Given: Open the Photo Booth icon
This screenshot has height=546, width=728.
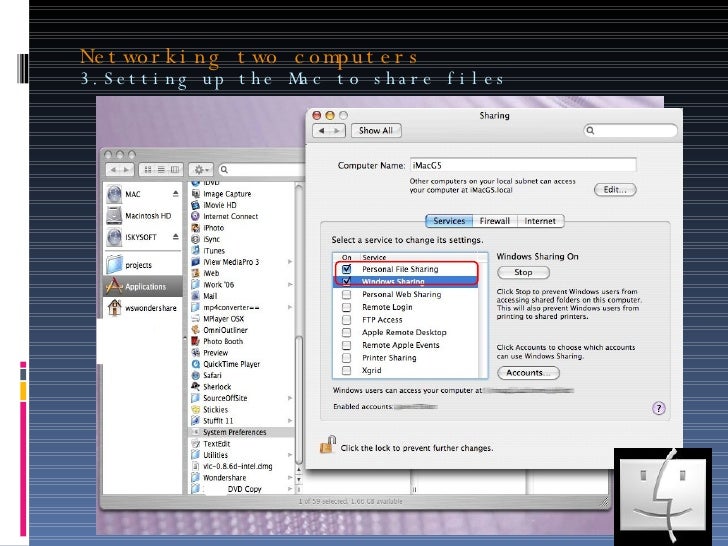Looking at the screenshot, I should 196,341.
